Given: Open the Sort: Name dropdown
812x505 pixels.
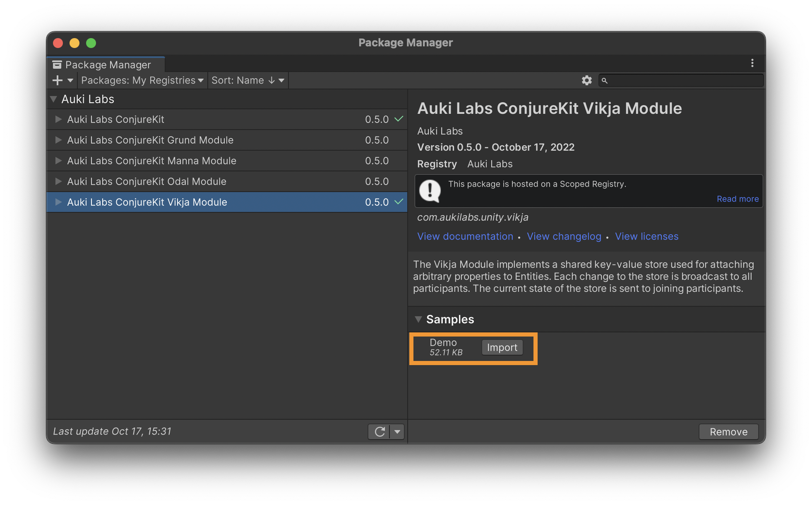Looking at the screenshot, I should [247, 80].
